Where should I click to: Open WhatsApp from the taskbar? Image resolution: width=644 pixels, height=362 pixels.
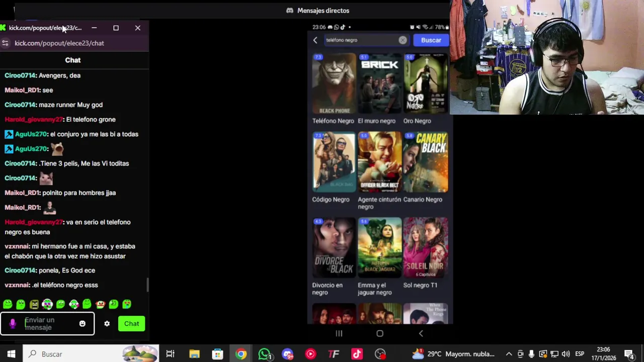coord(264,354)
